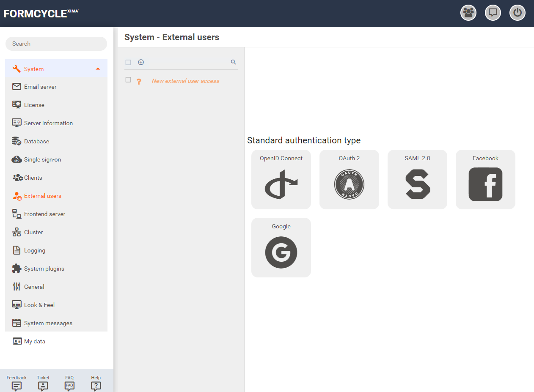This screenshot has width=534, height=392.
Task: Pick the Google authentication tile
Action: click(281, 247)
